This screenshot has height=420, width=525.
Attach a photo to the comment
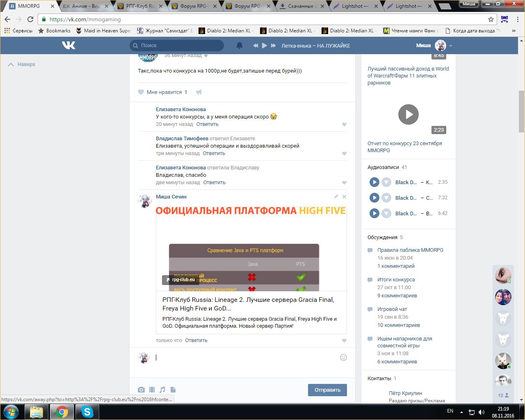pos(141,390)
